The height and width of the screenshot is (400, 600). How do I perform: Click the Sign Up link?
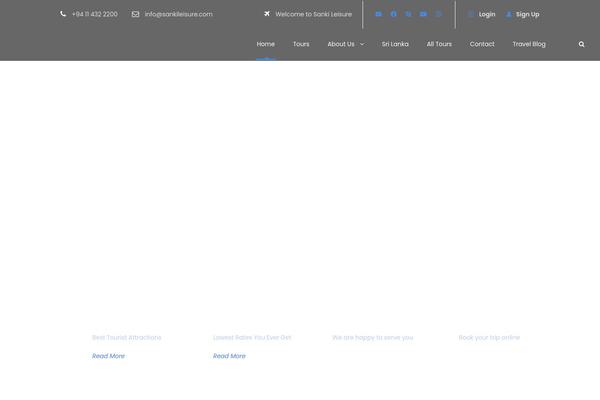pos(528,14)
